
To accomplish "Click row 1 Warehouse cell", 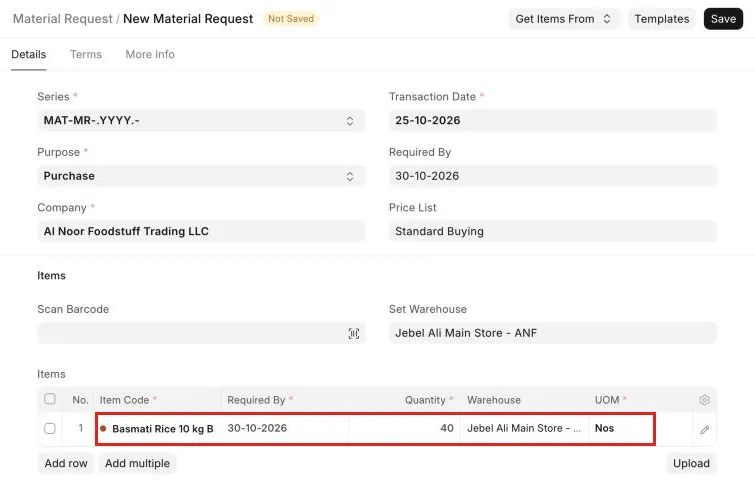I will pyautogui.click(x=525, y=428).
